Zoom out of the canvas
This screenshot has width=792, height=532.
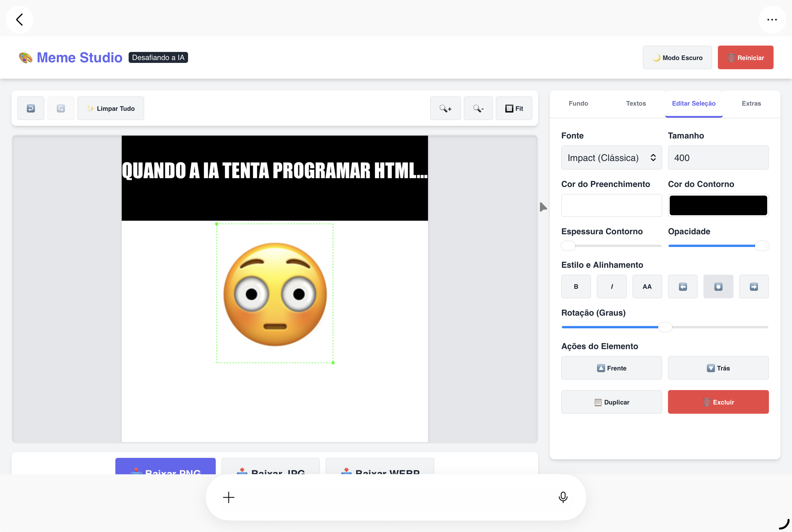[478, 108]
